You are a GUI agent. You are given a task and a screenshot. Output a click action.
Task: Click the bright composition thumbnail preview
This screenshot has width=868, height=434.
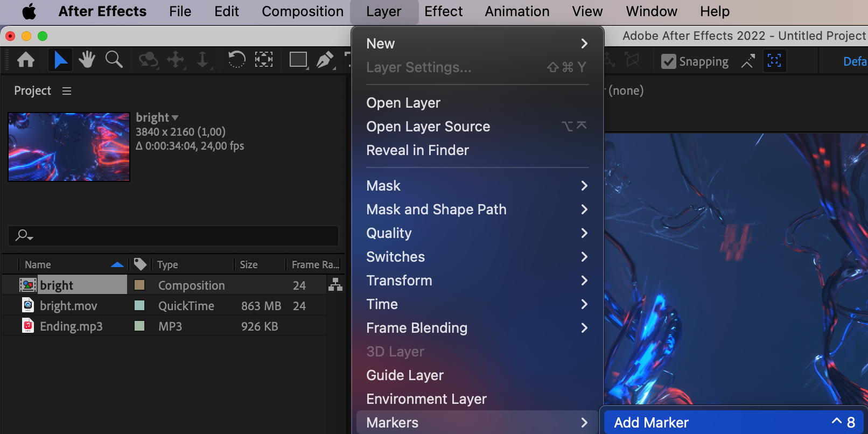[69, 147]
